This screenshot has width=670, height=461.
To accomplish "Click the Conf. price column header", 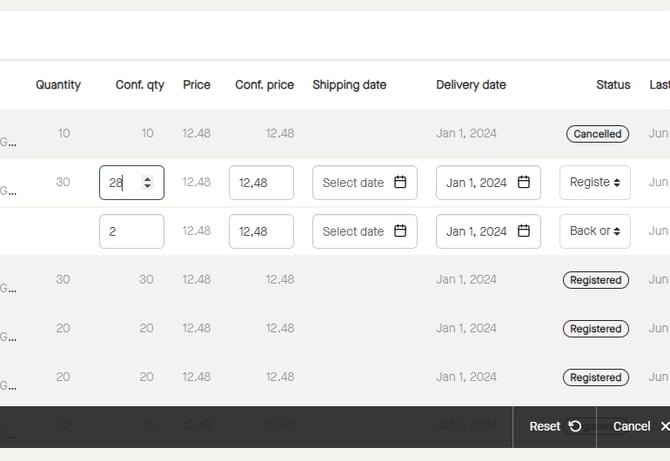I will click(264, 85).
